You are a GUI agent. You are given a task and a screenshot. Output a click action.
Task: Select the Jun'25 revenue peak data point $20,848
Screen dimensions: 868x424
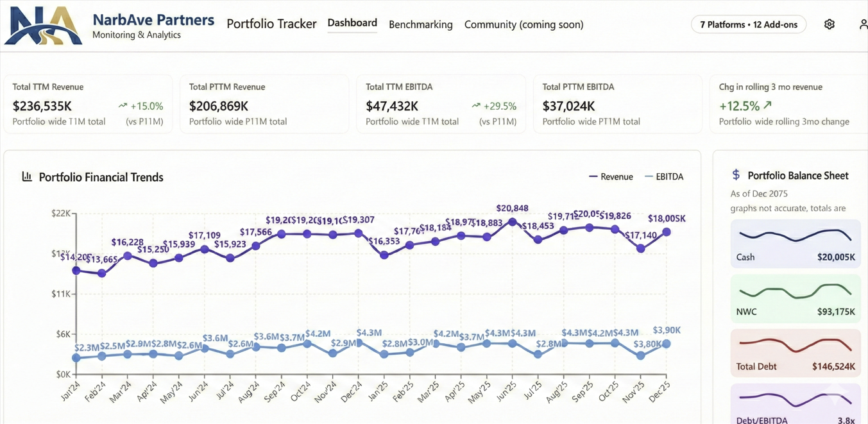point(513,222)
